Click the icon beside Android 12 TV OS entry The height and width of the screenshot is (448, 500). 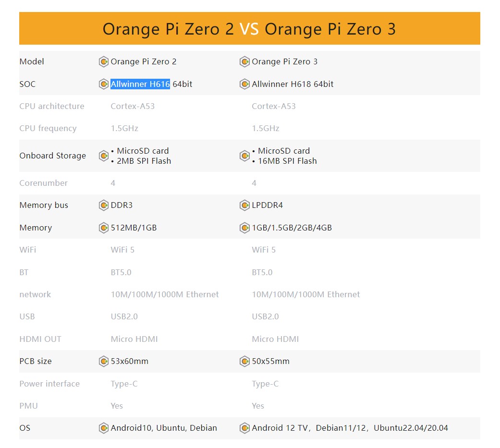click(x=244, y=428)
